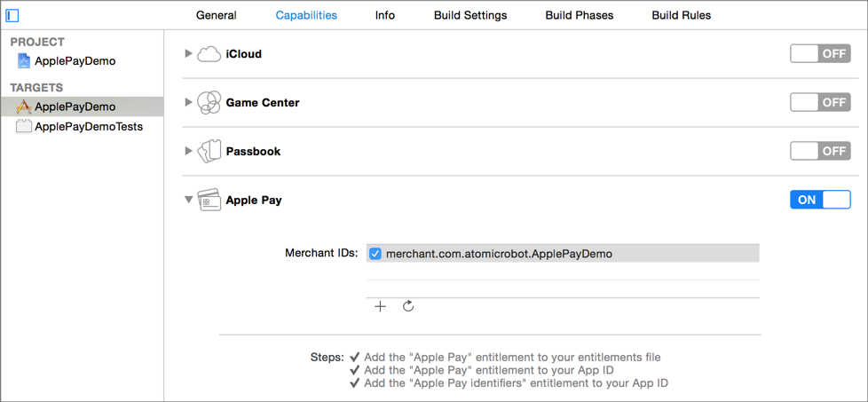Viewport: 868px width, 402px height.
Task: Click the Passbook section title
Action: coord(253,151)
